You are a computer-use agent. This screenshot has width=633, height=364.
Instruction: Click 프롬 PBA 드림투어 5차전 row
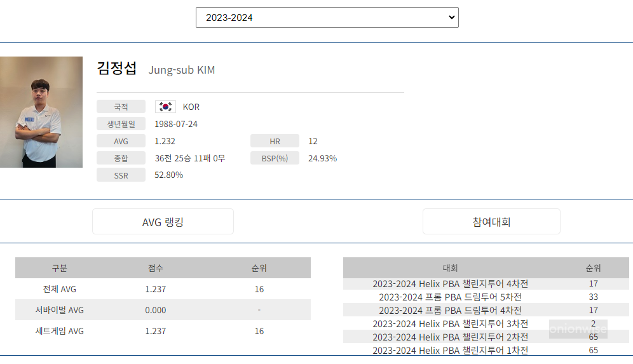(486, 297)
